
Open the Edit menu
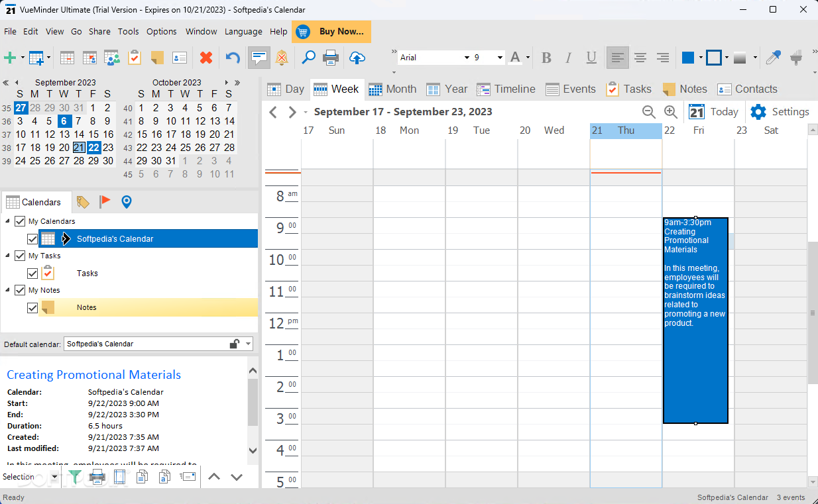(30, 31)
